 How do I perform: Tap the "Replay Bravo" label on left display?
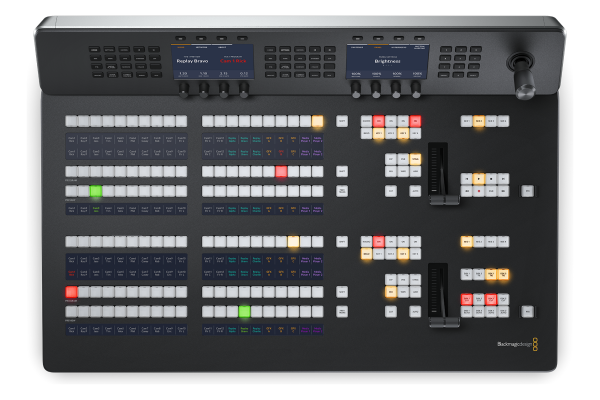[192, 61]
